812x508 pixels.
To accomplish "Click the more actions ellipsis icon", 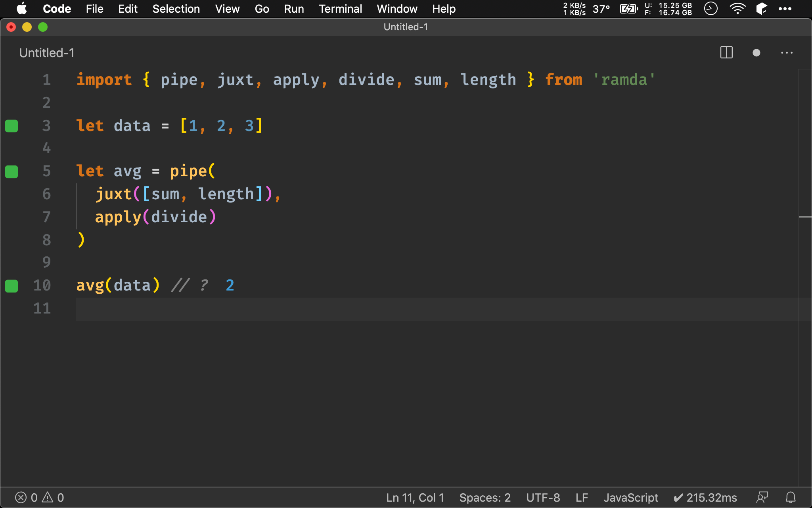I will tap(787, 52).
